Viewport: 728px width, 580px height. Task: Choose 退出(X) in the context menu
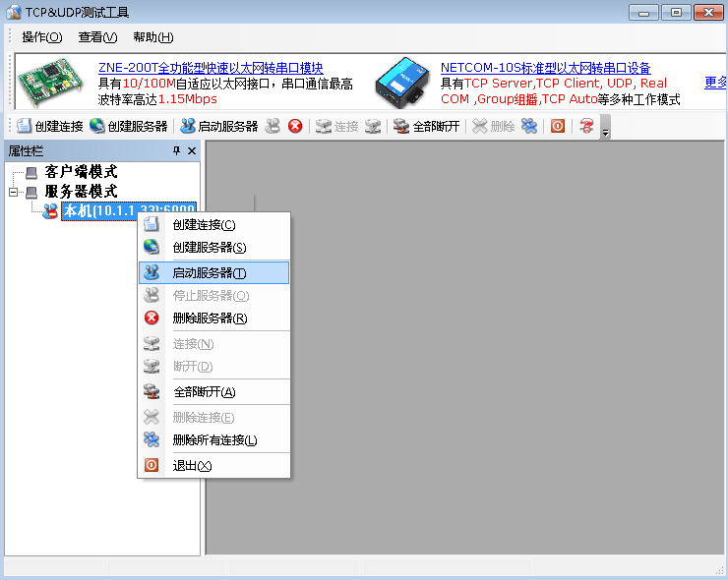(x=213, y=465)
